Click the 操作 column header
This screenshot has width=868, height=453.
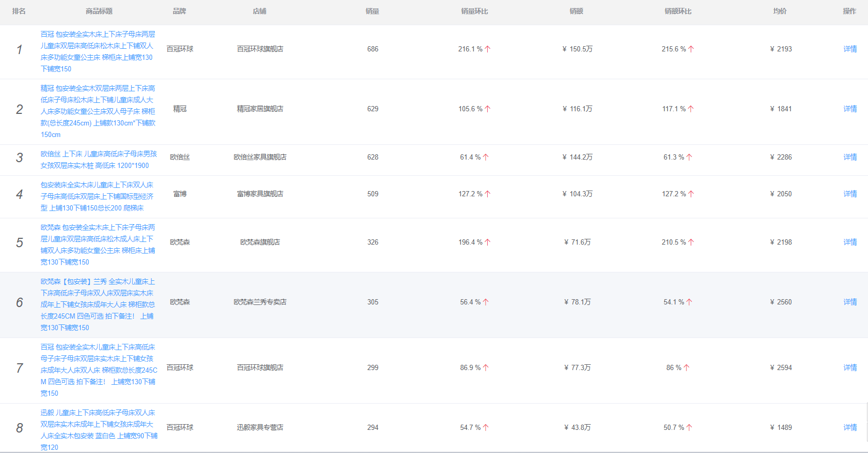(x=850, y=11)
